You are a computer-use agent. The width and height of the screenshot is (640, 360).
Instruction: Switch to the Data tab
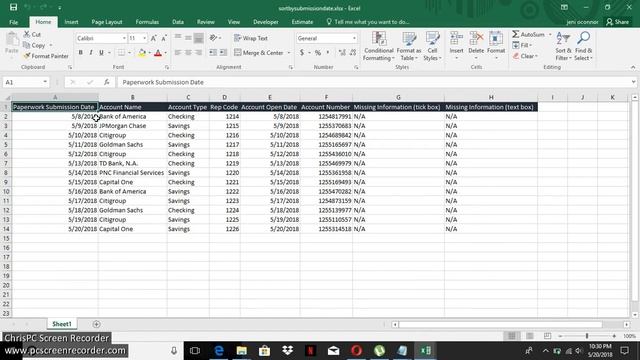[x=178, y=22]
